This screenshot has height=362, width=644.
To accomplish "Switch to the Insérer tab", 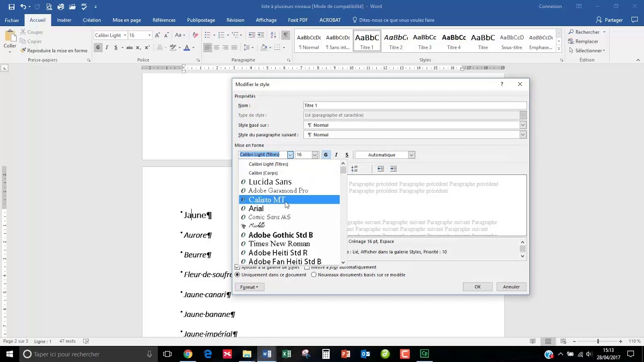I will coord(64,20).
